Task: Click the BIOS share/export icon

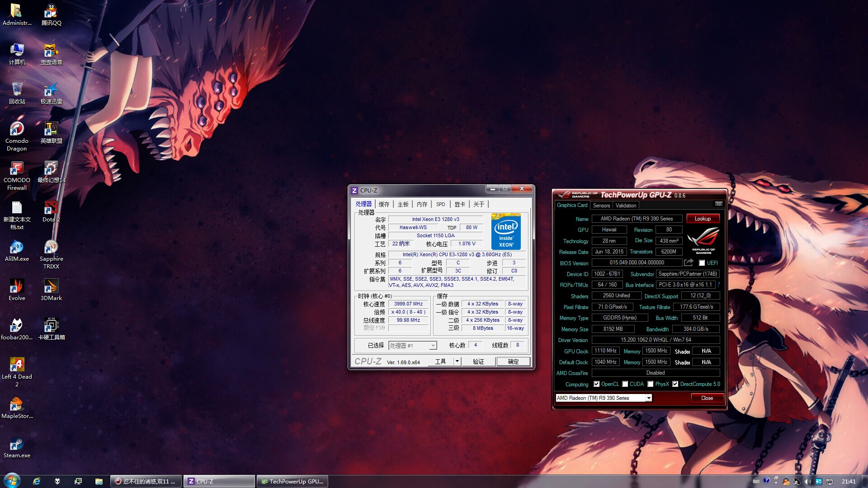Action: click(x=689, y=263)
